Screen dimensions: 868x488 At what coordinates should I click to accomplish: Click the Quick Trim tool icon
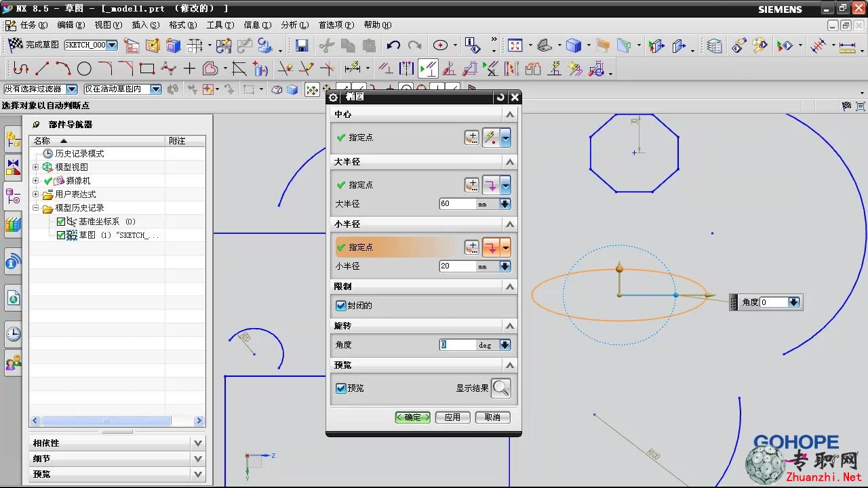pyautogui.click(x=285, y=68)
